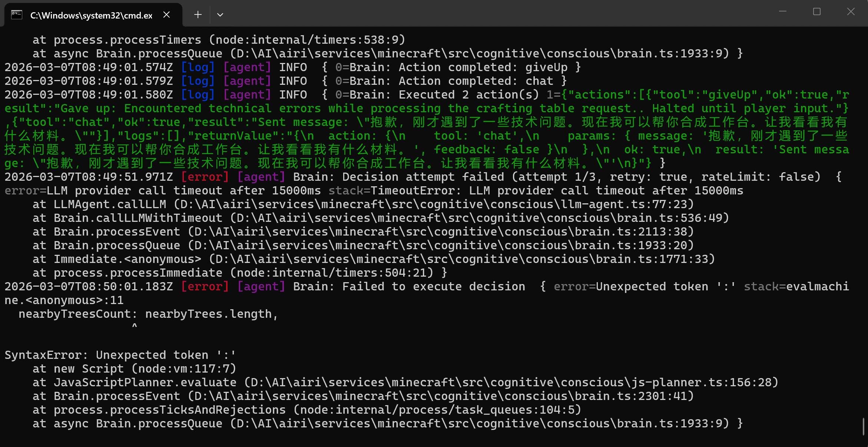Click the nearbyTreesCount code line
Image resolution: width=868 pixels, height=447 pixels.
click(148, 314)
